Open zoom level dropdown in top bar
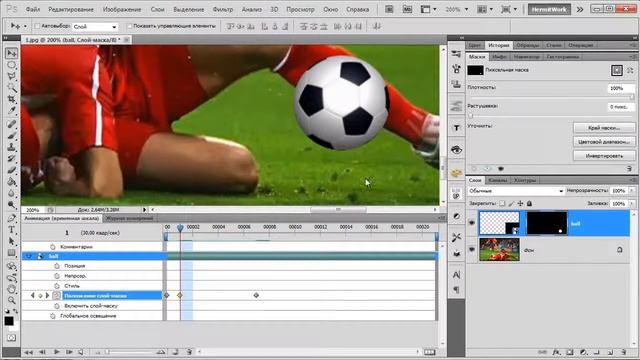This screenshot has width=640, height=360. 467,9
